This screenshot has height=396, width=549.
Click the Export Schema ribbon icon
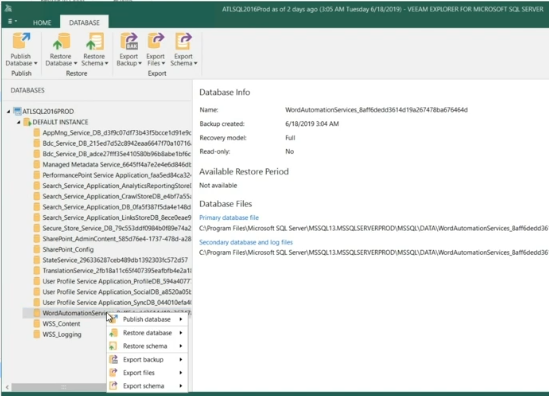(x=183, y=41)
